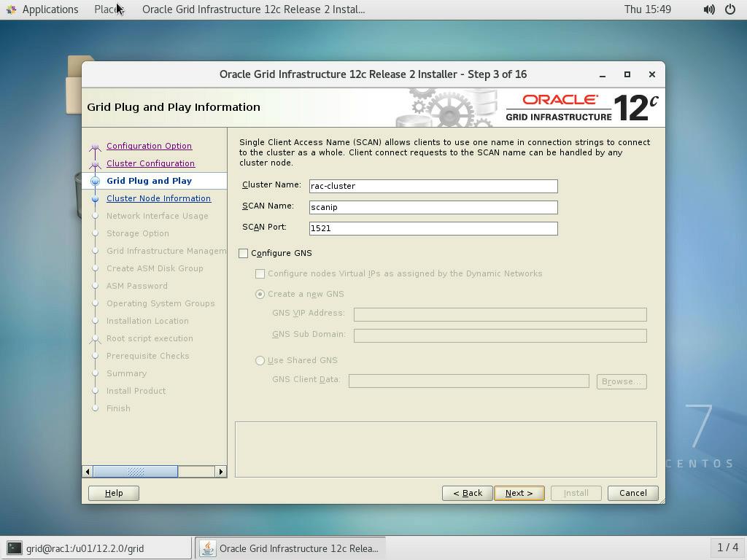The image size is (747, 560).
Task: Click the Next button to continue installation
Action: (x=519, y=493)
